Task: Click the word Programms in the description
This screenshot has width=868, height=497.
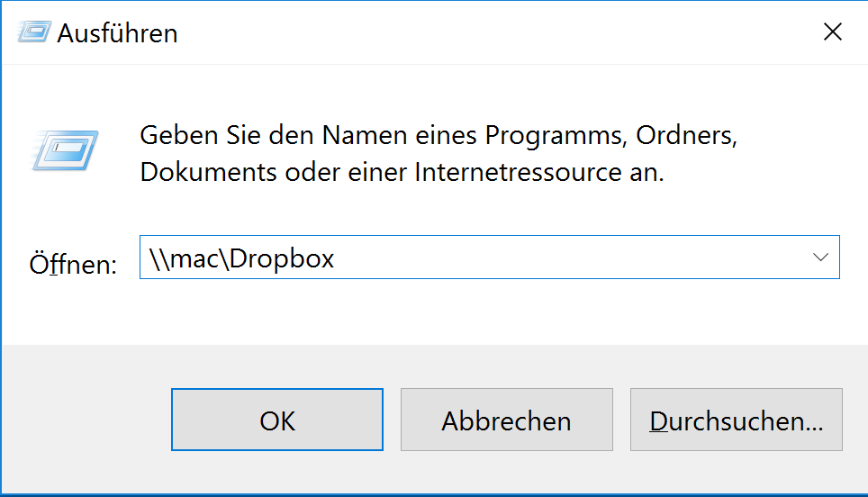Action: coord(556,136)
